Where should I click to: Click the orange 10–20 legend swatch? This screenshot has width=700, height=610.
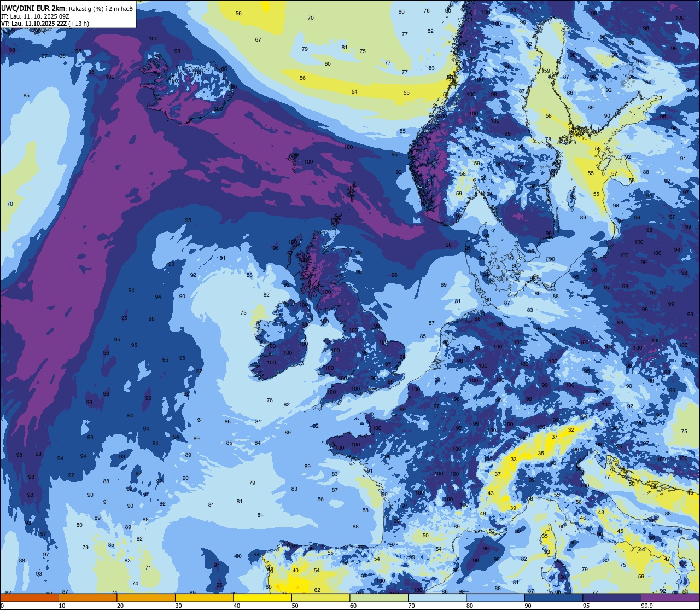click(x=87, y=598)
